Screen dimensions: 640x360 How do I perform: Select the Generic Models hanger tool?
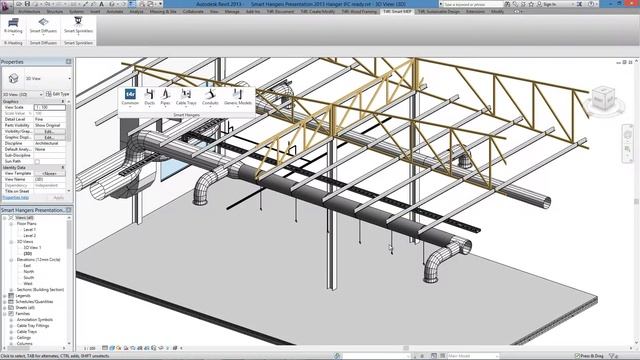(238, 97)
